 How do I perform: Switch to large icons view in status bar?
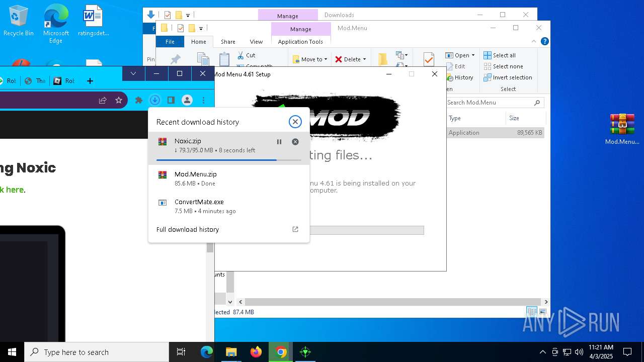543,312
